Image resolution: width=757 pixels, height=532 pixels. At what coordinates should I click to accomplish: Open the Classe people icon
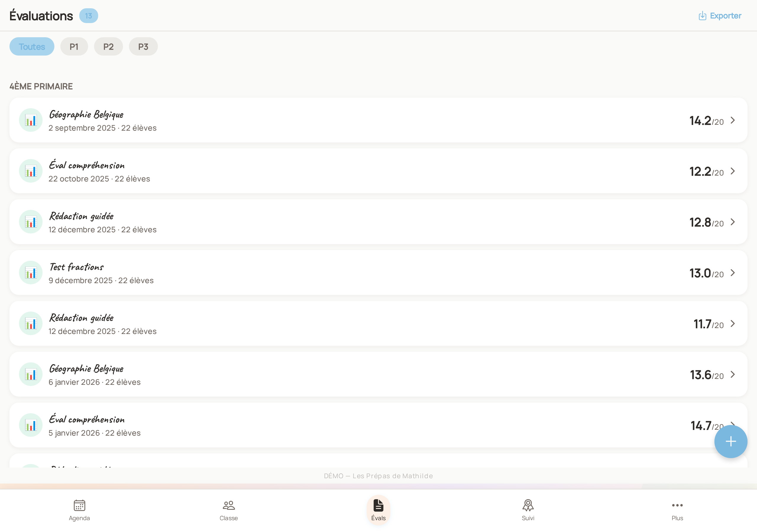[x=229, y=505]
